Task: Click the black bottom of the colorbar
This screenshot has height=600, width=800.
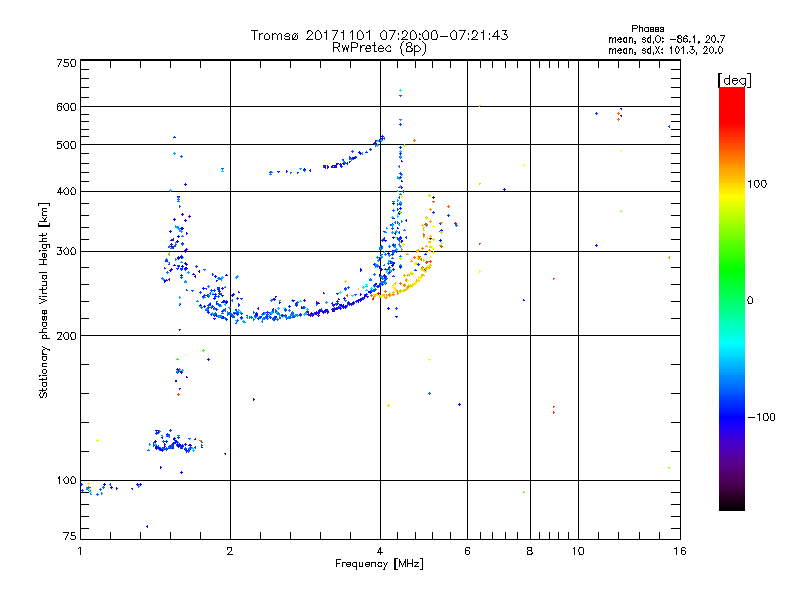Action: (732, 503)
